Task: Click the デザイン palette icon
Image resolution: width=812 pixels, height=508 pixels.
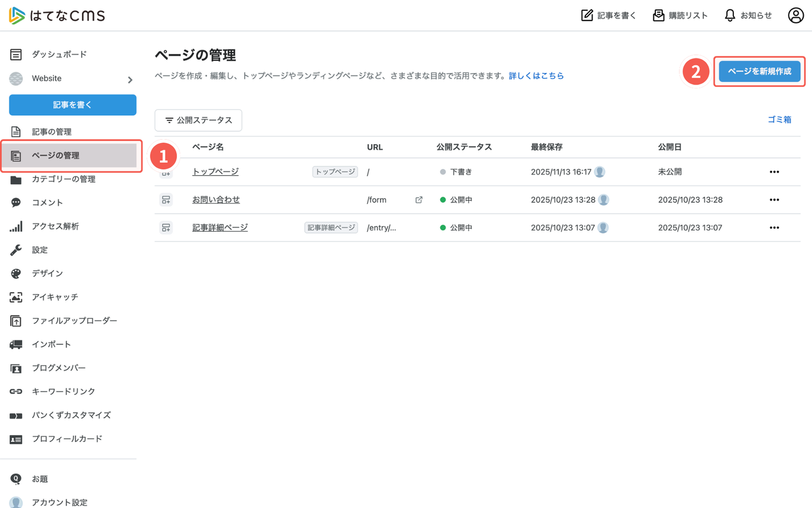Action: click(x=16, y=273)
